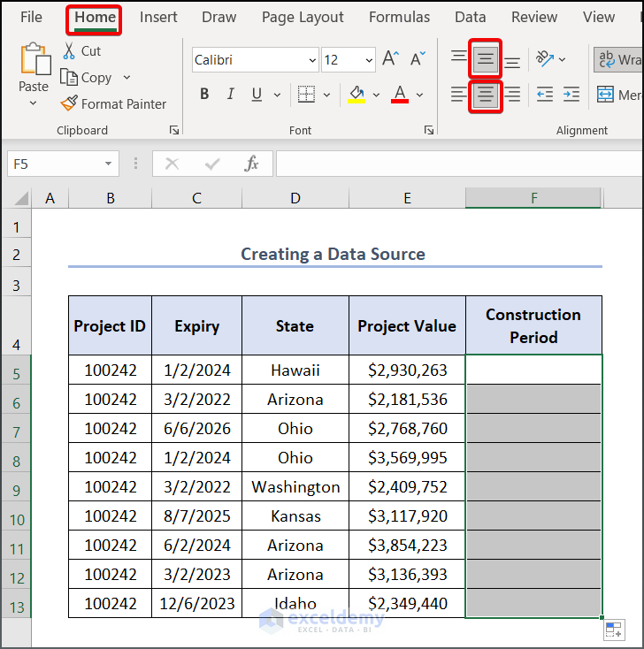The width and height of the screenshot is (644, 649).
Task: Click Increase Indent icon
Action: coord(571,95)
